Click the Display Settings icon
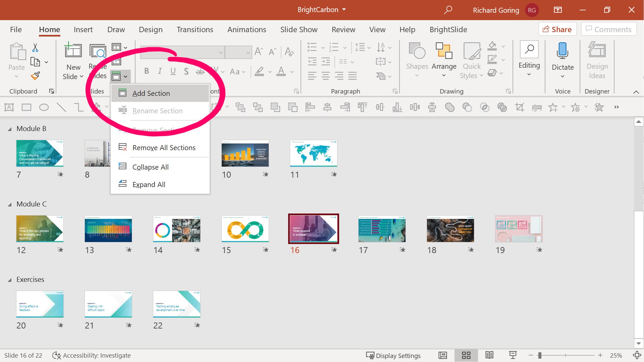The height and width of the screenshot is (362, 644). point(369,355)
